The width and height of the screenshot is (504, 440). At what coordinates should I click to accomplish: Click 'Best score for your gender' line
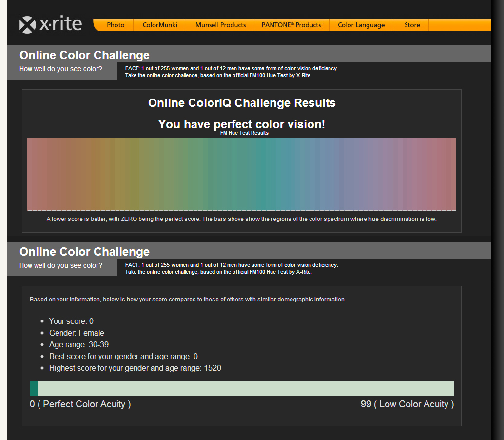123,357
